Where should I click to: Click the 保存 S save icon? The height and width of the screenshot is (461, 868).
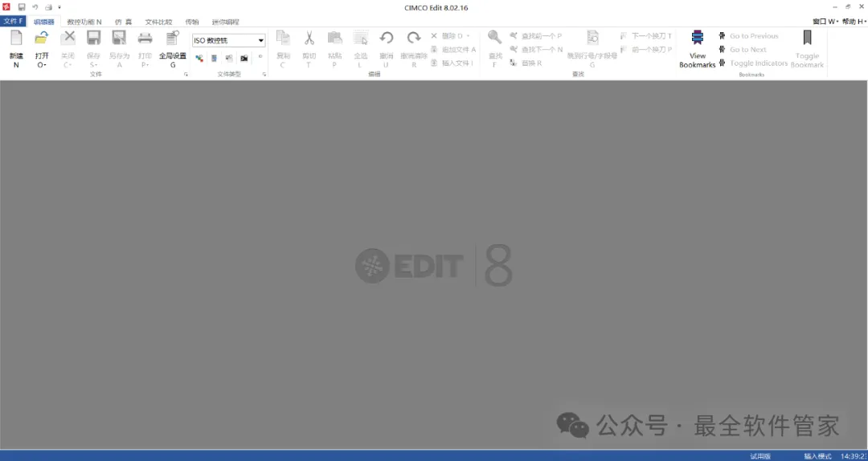[93, 39]
